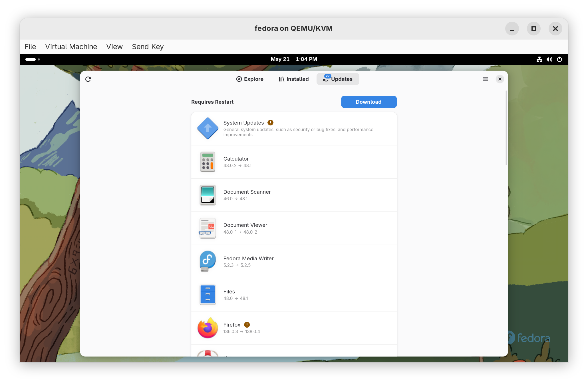
Task: Open the View menu
Action: 114,47
